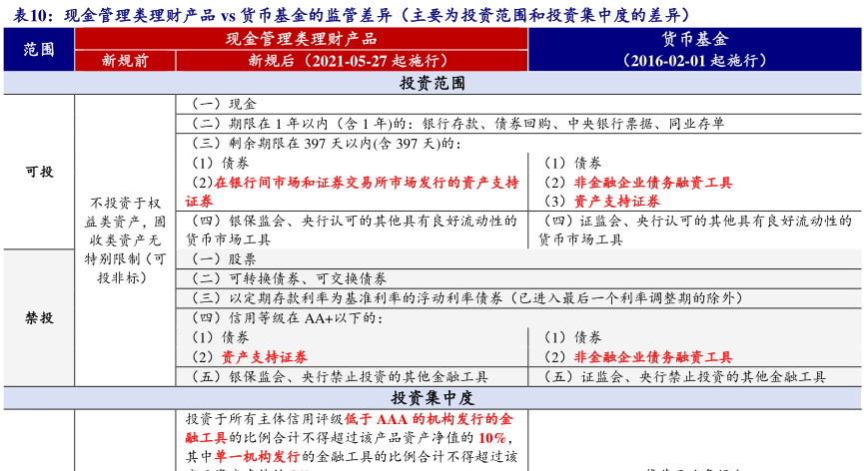Select the 投资范围 section heading row
Screen dimensions: 868x471
click(x=433, y=83)
